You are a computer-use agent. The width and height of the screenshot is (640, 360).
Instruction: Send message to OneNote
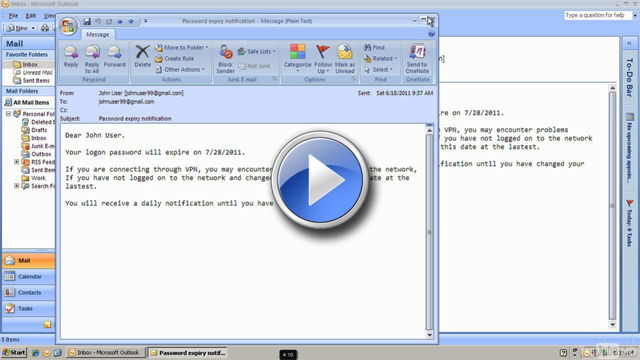tap(417, 59)
